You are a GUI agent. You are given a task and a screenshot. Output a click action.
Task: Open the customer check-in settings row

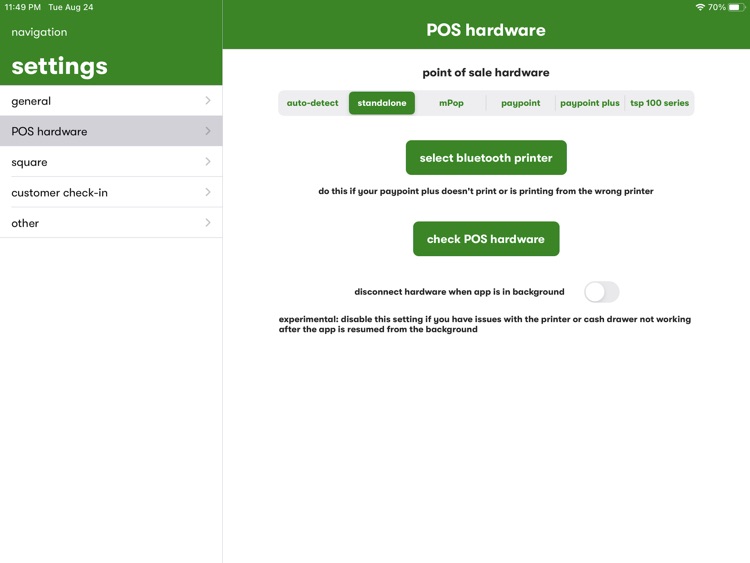pyautogui.click(x=111, y=192)
